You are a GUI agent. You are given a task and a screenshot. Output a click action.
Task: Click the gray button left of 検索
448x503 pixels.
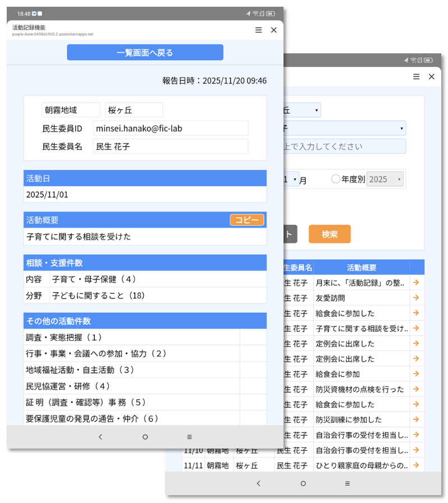[290, 234]
